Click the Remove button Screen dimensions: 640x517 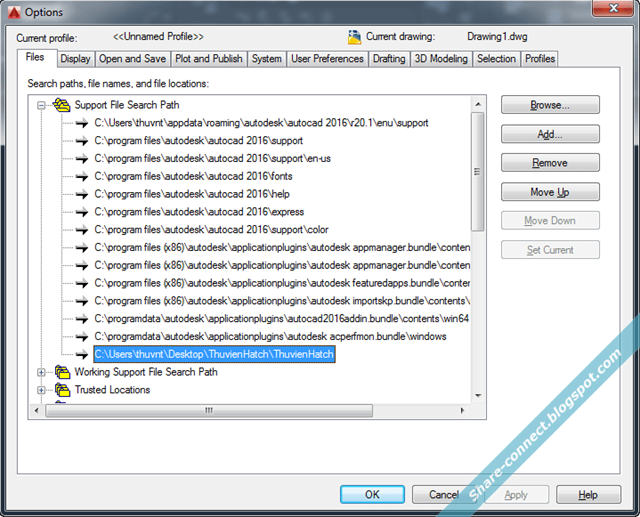coord(550,163)
